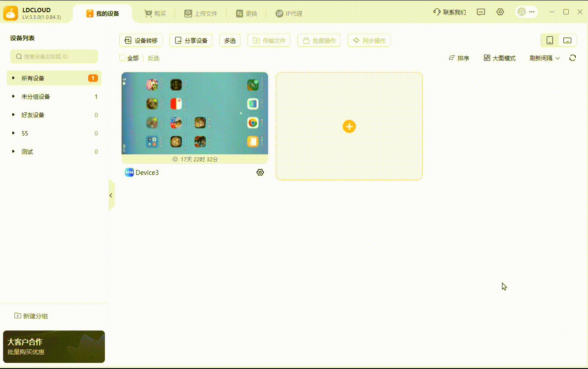Open the user avatar account menu
The height and width of the screenshot is (369, 588).
[527, 12]
